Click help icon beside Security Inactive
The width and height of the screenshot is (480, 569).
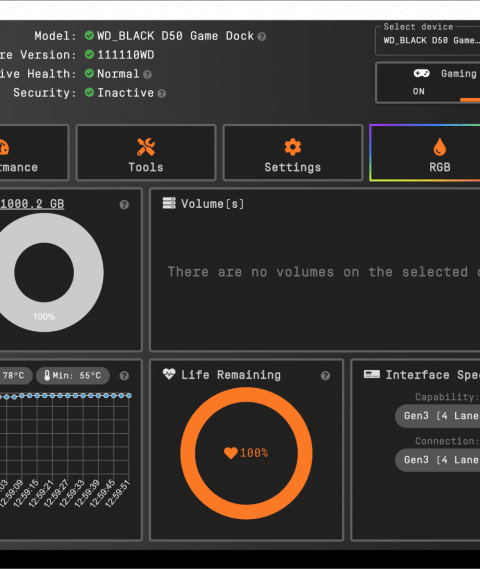point(162,94)
